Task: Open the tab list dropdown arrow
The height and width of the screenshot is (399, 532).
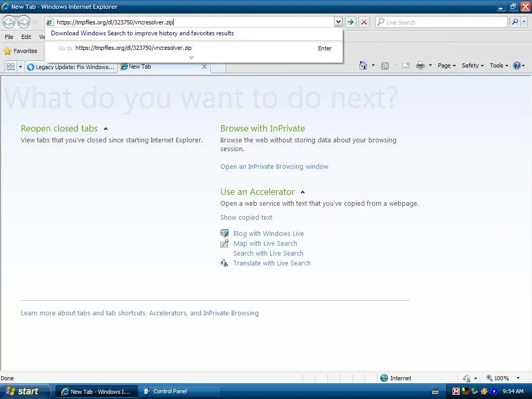Action: [x=20, y=67]
